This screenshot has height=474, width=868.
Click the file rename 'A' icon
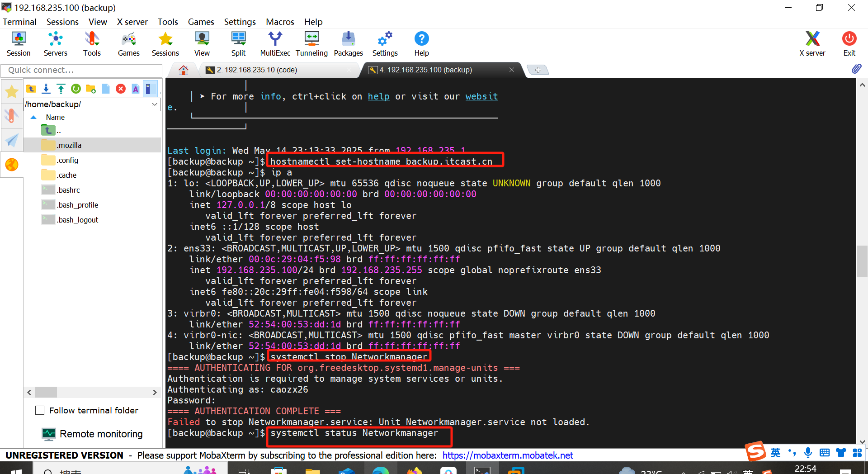click(x=136, y=89)
